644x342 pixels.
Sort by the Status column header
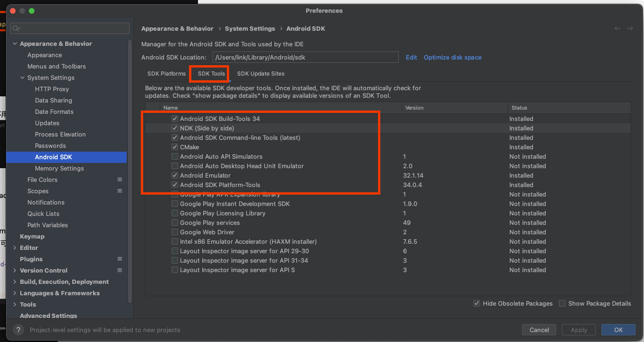[569, 108]
